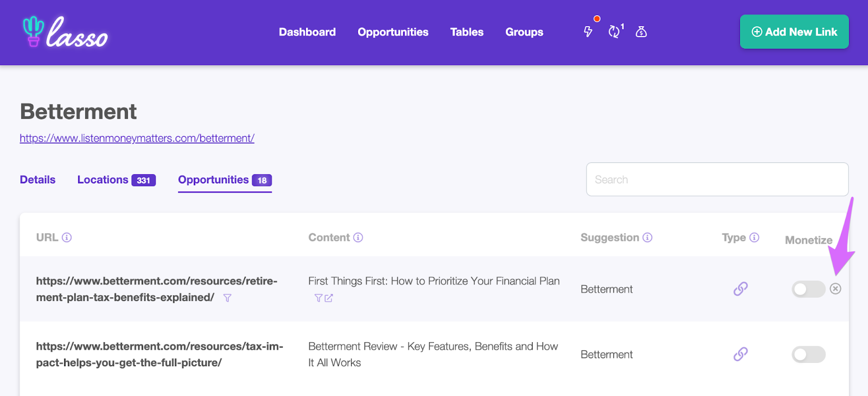Click filter icon beside retirement-plan URL
868x396 pixels.
pyautogui.click(x=227, y=298)
